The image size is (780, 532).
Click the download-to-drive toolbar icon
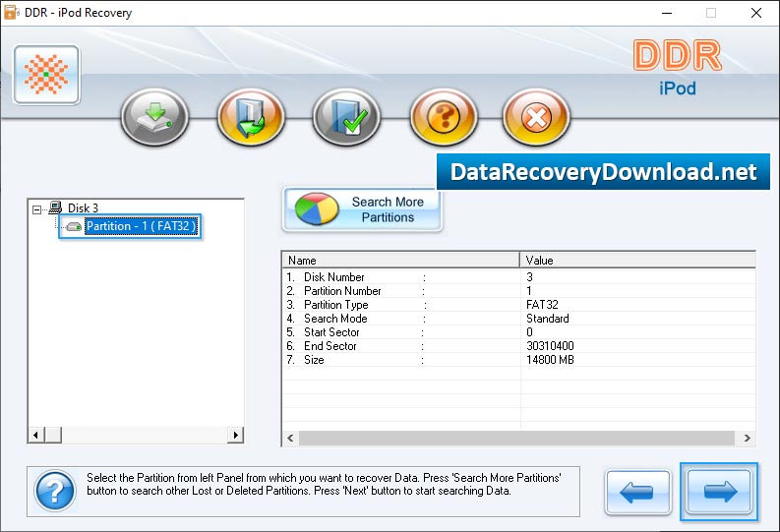(x=154, y=117)
